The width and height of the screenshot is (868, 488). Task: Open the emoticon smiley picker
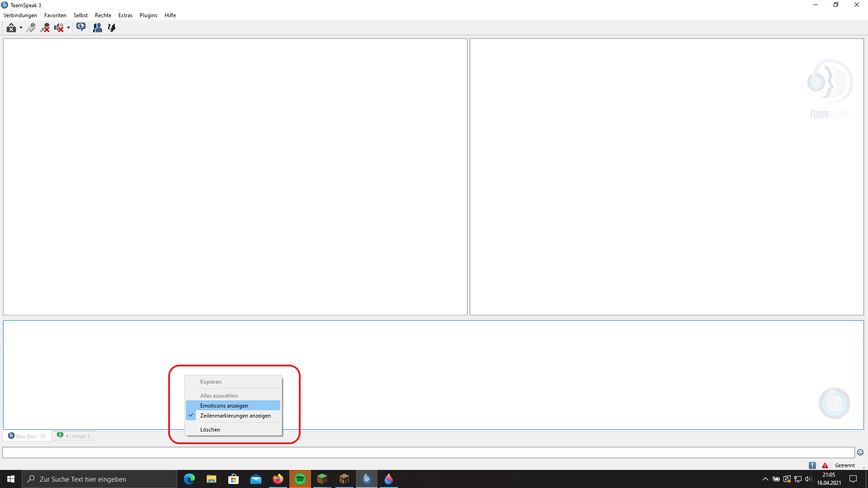(x=860, y=452)
